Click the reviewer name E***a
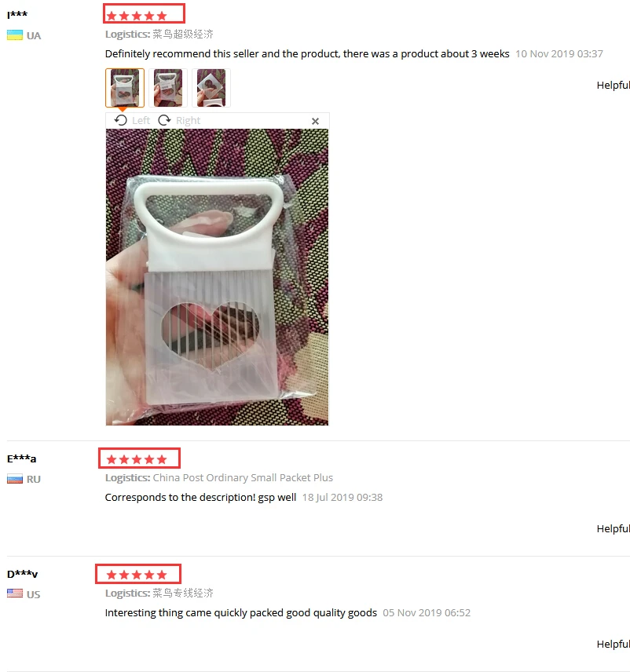 click(21, 458)
